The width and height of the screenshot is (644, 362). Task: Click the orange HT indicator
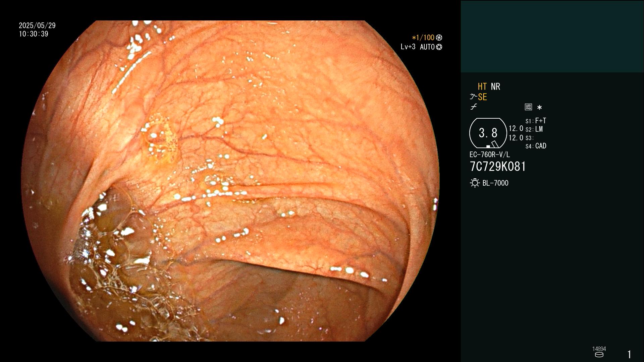coord(482,86)
